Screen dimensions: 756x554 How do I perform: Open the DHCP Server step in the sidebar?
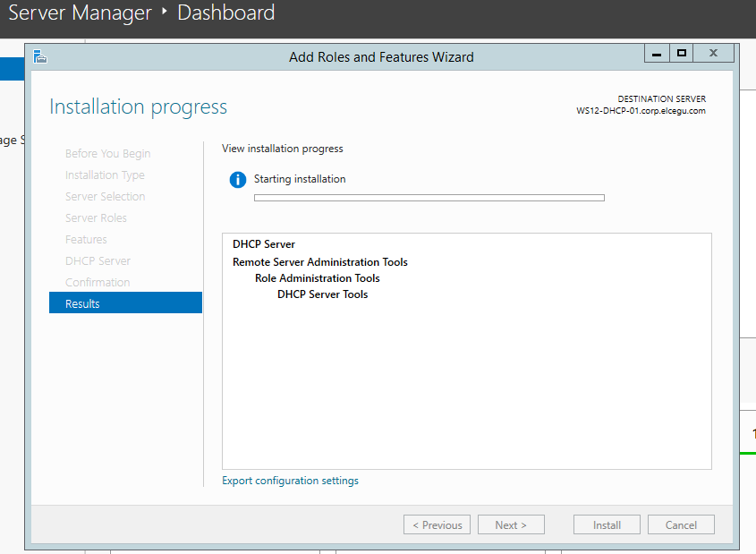(98, 261)
